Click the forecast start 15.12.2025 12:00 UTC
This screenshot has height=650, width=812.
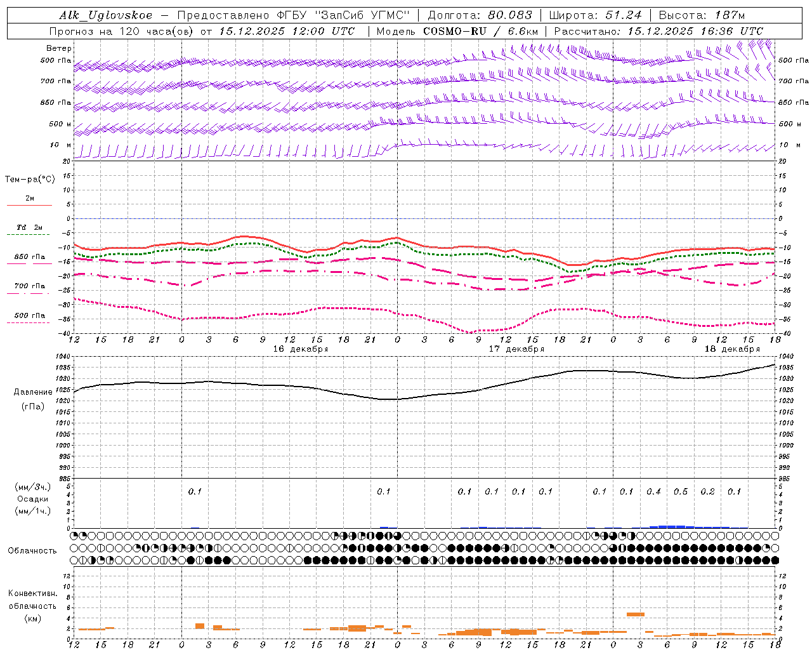click(x=287, y=31)
